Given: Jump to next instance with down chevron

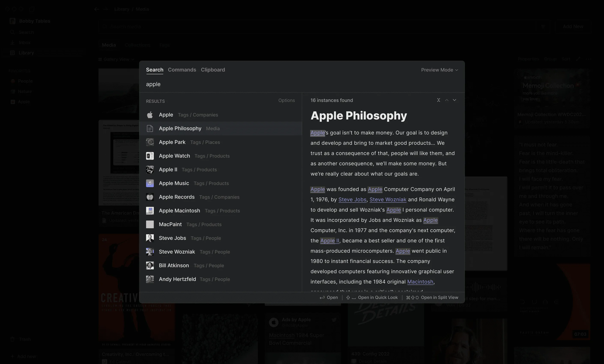Looking at the screenshot, I should [454, 100].
